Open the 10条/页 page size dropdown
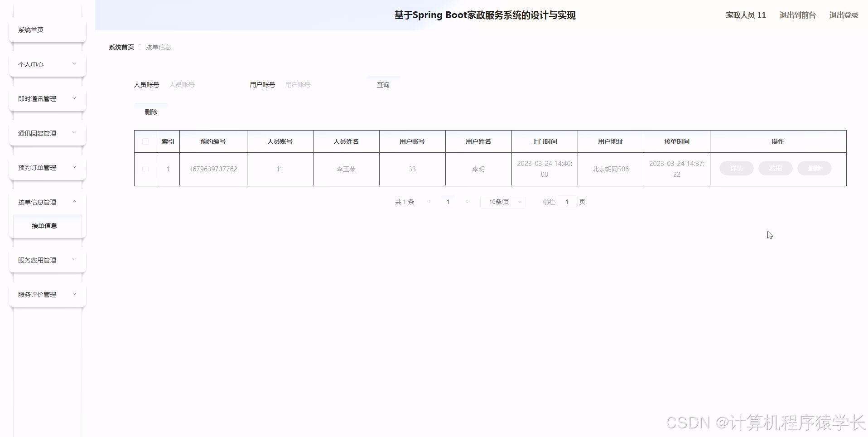Image resolution: width=868 pixels, height=437 pixels. tap(502, 202)
